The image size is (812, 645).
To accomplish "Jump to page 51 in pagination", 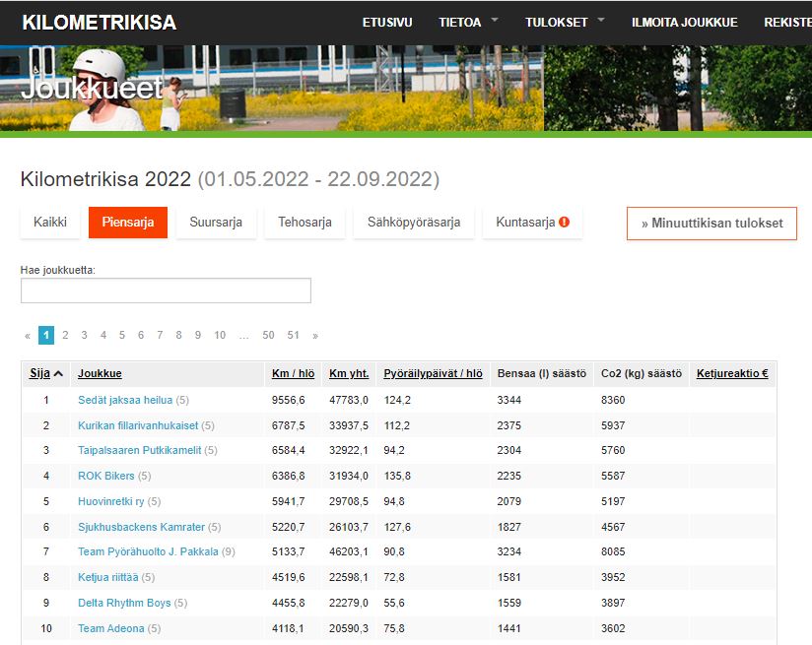I will [x=293, y=336].
